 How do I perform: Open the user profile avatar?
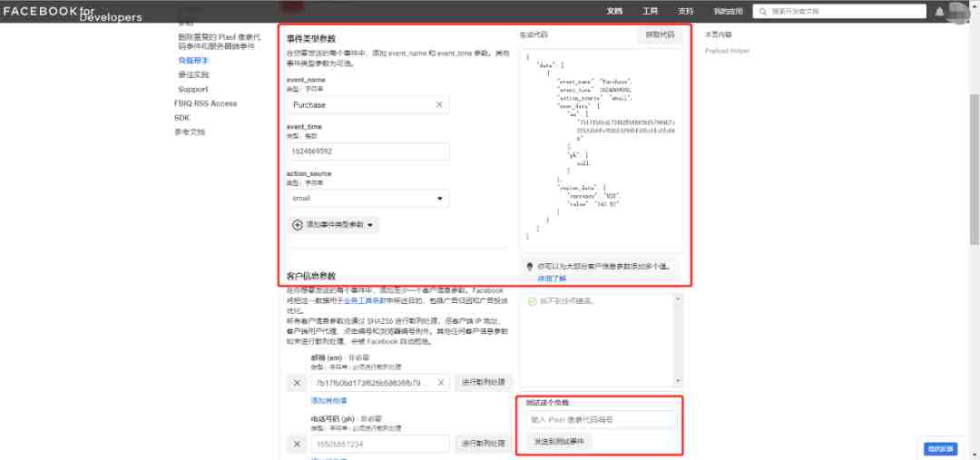[x=959, y=11]
